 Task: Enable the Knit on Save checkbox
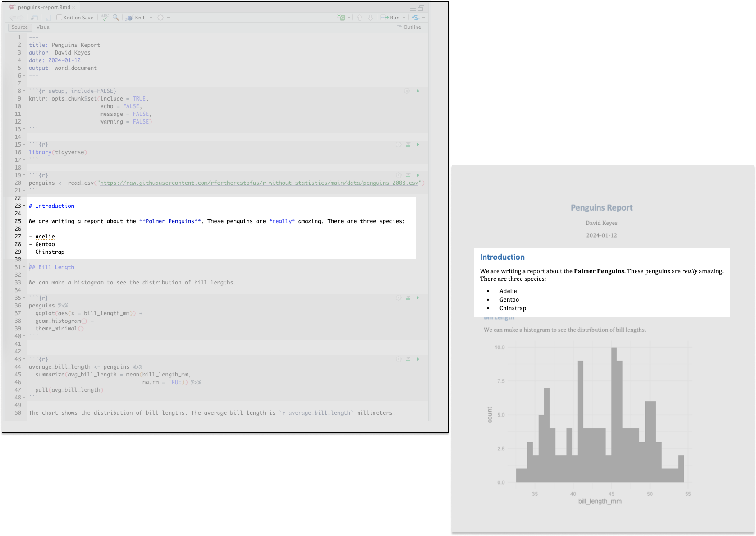[59, 18]
